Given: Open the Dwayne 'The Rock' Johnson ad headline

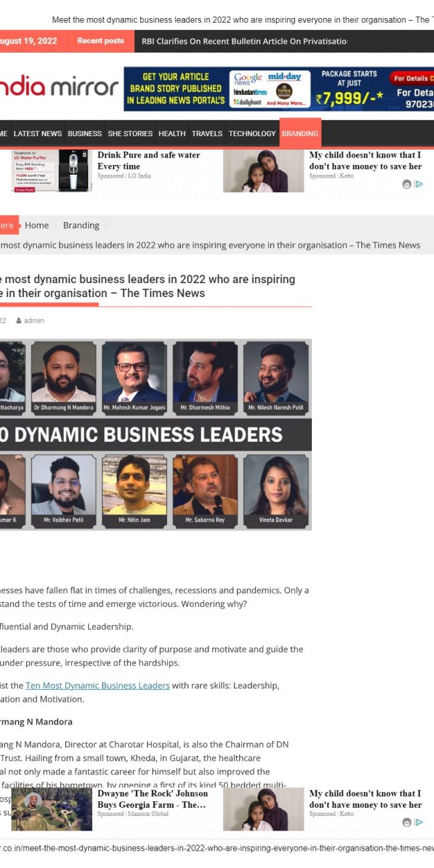Looking at the screenshot, I should pos(153,799).
